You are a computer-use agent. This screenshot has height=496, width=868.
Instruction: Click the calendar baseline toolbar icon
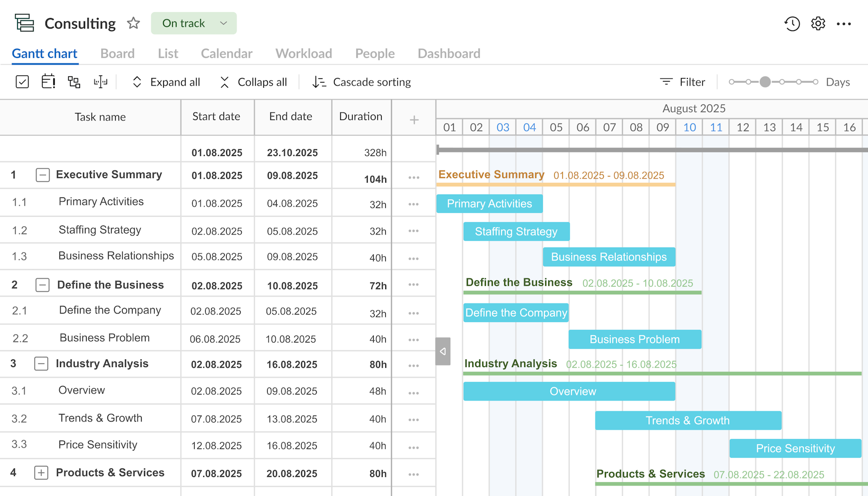(48, 82)
